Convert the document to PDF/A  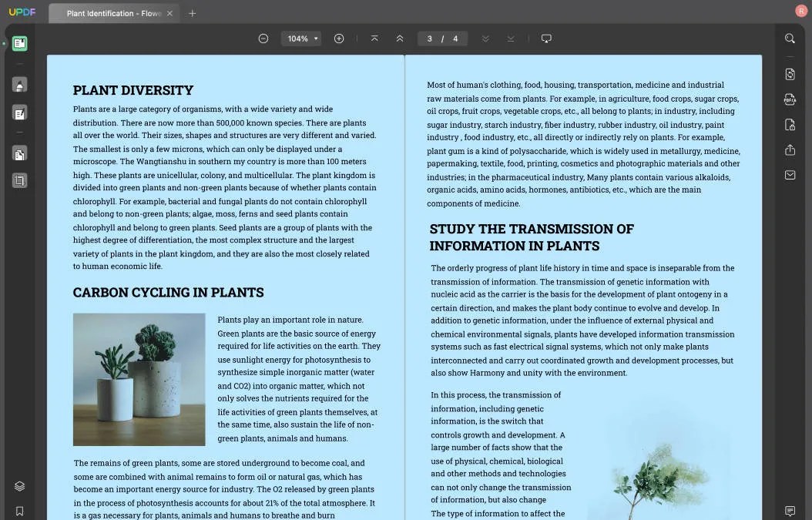(790, 99)
